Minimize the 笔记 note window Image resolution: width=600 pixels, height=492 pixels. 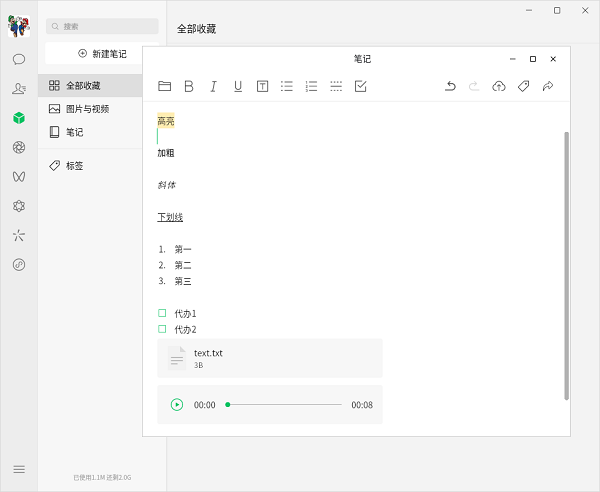click(x=513, y=59)
